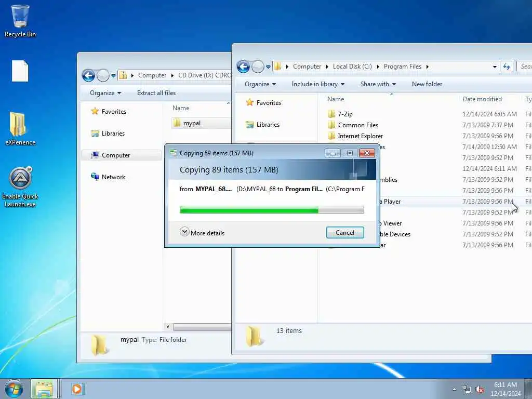Viewport: 532px width, 399px height.
Task: Select Libraries in CD Drive navigation pane
Action: click(108, 134)
